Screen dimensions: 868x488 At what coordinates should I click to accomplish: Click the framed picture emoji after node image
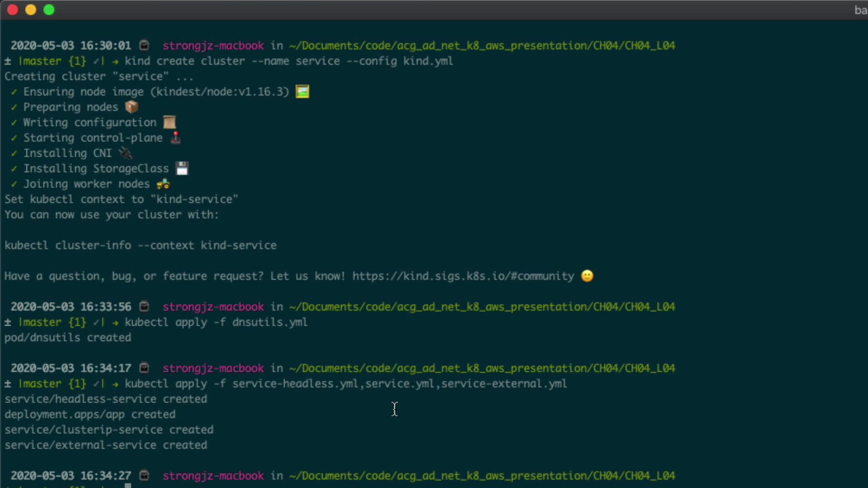[302, 92]
